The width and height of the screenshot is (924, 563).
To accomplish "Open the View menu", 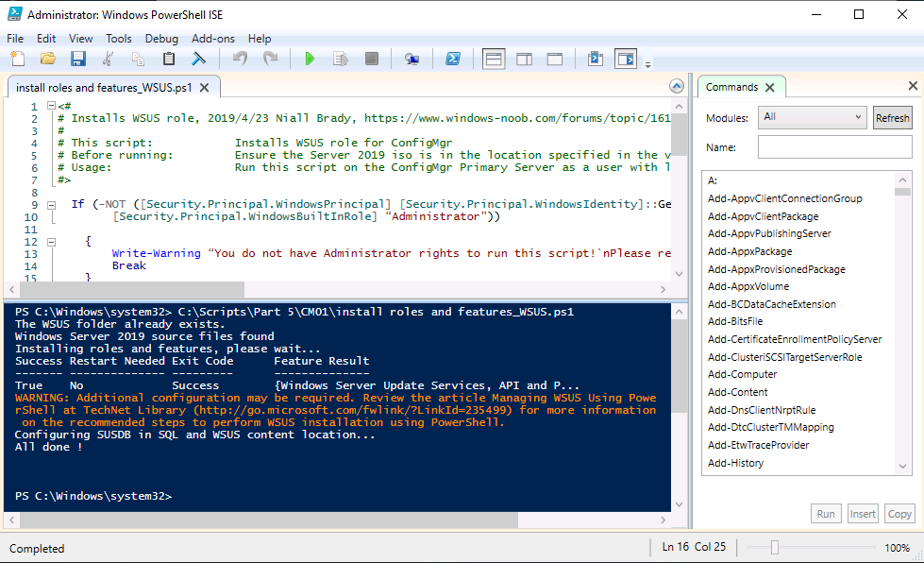I will pos(81,39).
